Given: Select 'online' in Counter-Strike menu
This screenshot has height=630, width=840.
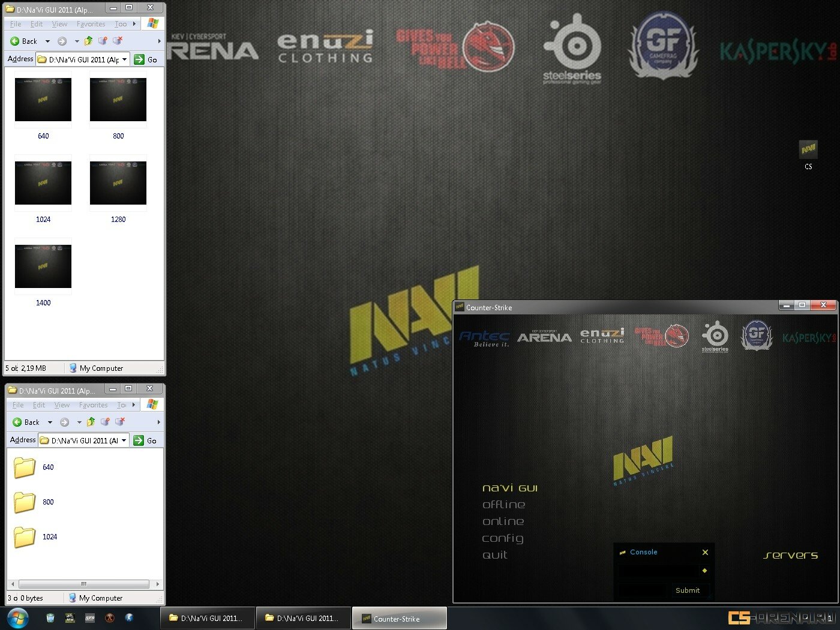Looking at the screenshot, I should (x=503, y=521).
